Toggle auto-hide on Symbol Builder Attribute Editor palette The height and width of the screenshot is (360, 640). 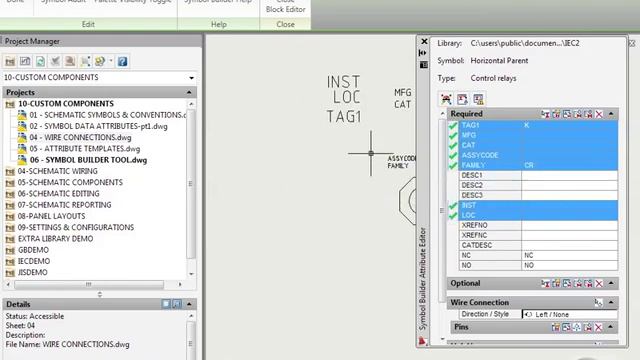coord(422,53)
